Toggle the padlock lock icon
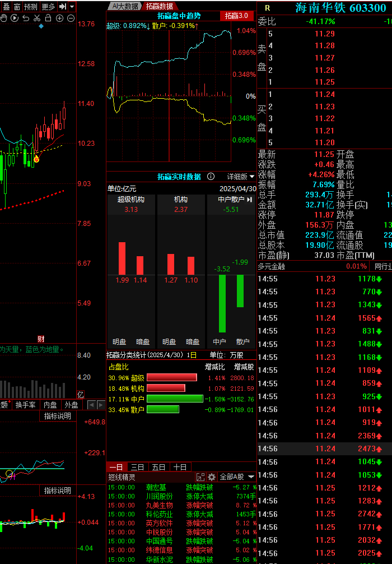This screenshot has height=564, width=392. pos(48,18)
